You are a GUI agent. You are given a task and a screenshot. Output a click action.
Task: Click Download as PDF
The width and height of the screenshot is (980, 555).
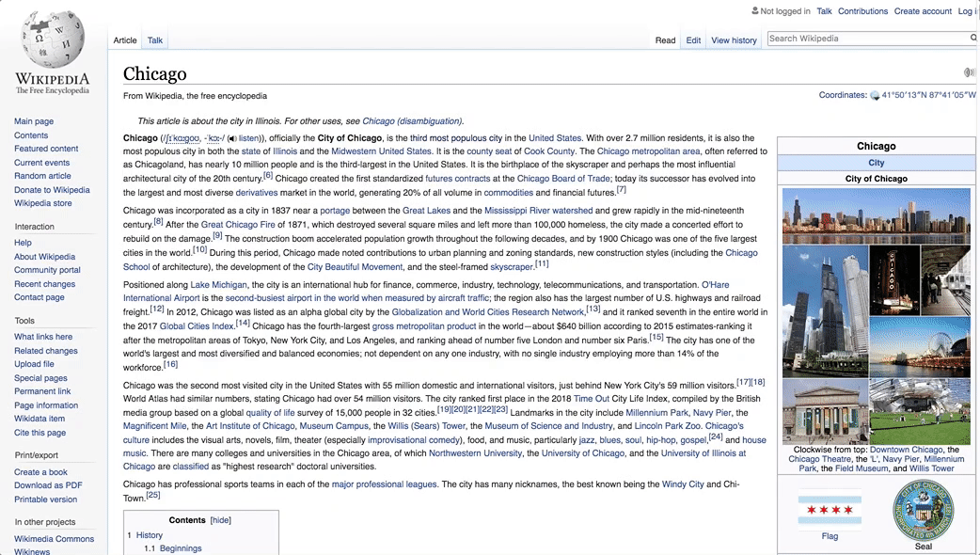(x=48, y=485)
